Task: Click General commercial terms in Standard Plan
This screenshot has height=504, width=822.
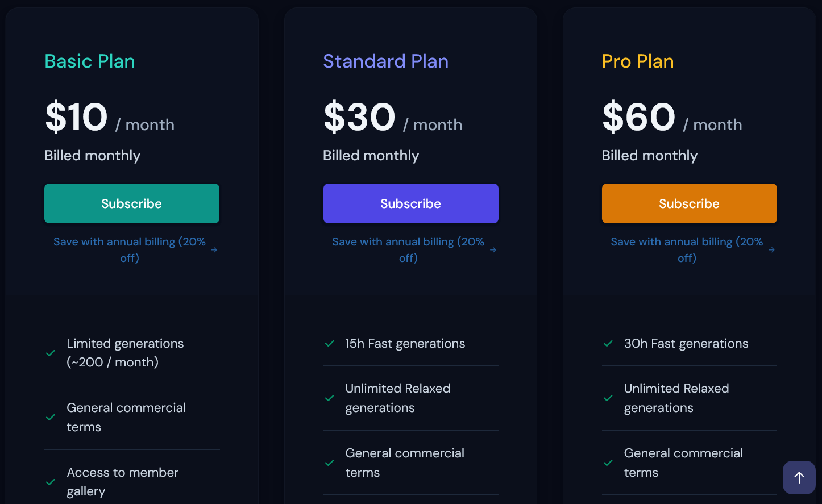Action: coord(404,463)
